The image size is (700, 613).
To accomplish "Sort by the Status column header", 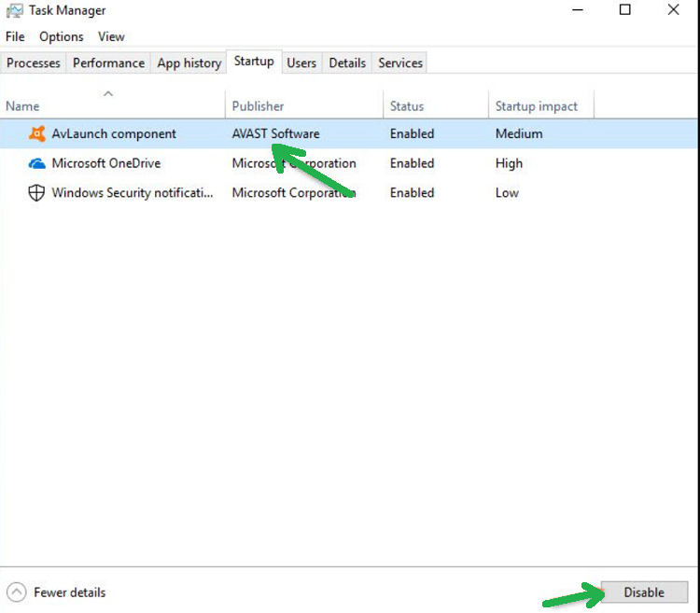I will click(x=407, y=106).
